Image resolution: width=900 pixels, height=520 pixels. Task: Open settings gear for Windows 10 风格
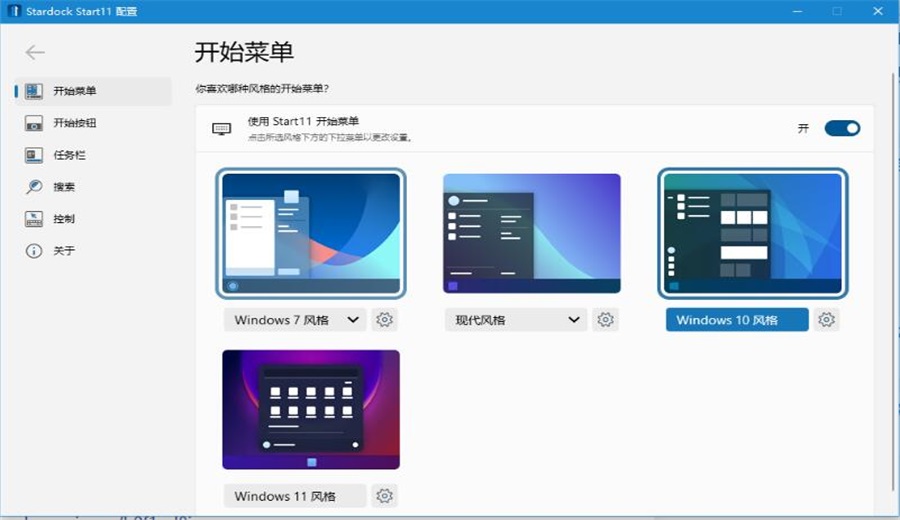click(x=826, y=320)
